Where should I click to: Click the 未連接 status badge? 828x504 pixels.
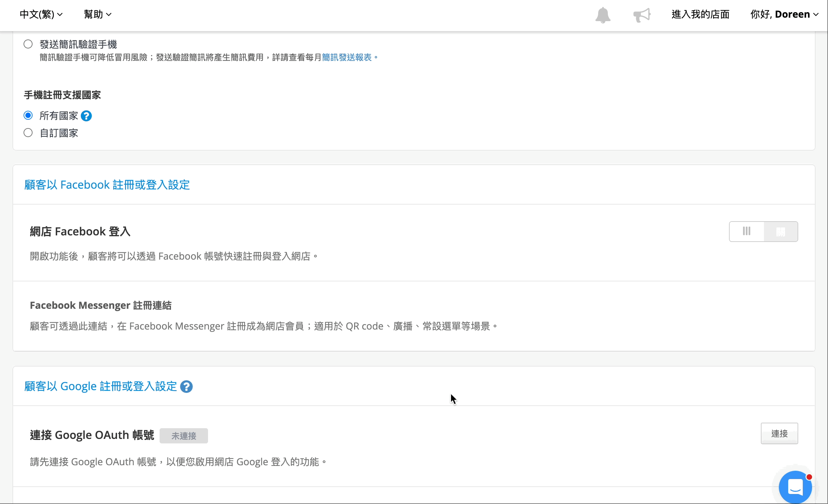(x=184, y=436)
